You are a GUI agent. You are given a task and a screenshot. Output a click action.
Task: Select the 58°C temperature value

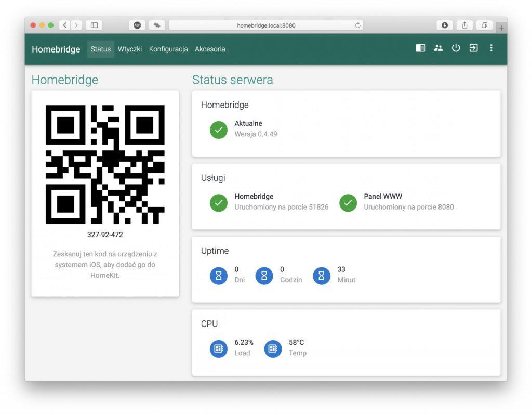(x=296, y=342)
